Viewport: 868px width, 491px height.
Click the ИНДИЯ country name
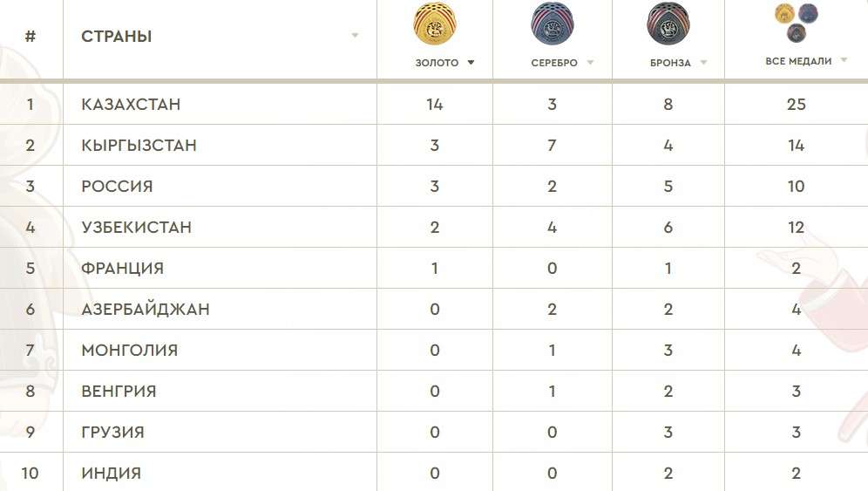[112, 474]
